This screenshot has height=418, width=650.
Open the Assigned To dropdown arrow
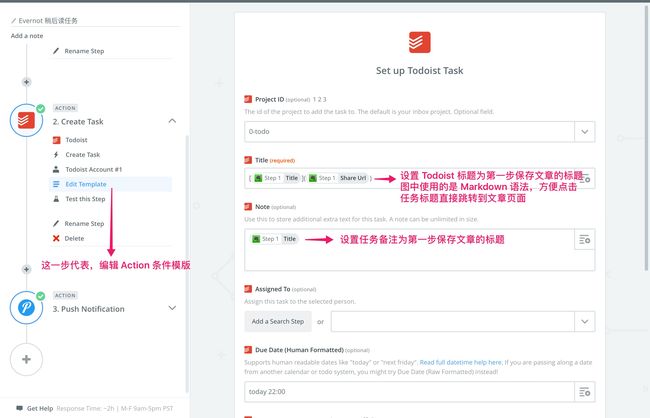click(585, 321)
